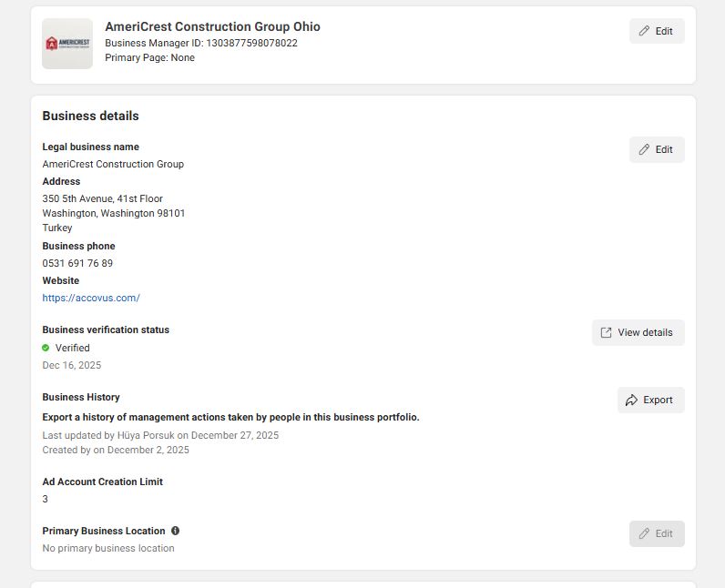
Task: Click Edit button beside AmeriCrest Construction Group Ohio
Action: pyautogui.click(x=657, y=31)
